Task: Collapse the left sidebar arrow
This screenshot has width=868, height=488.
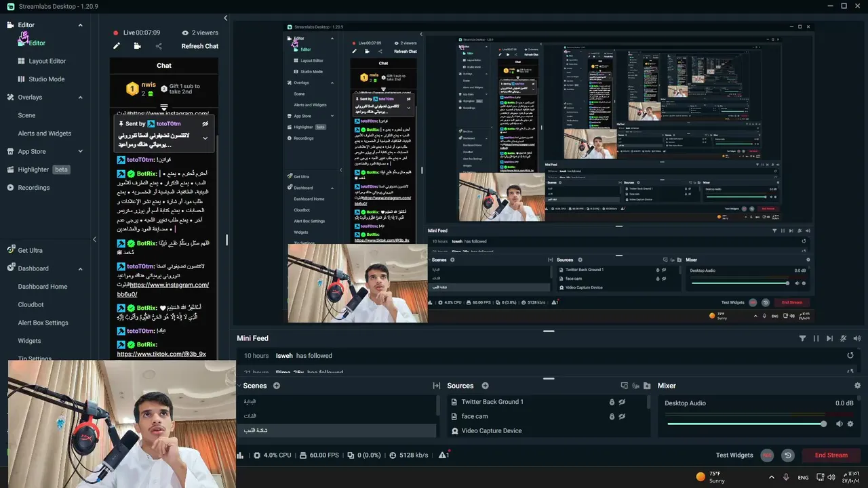Action: click(x=94, y=240)
